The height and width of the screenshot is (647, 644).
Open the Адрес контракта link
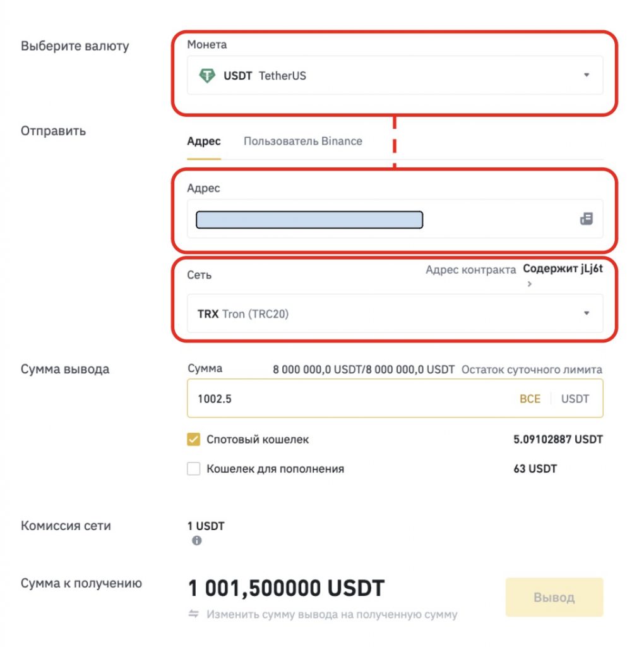pyautogui.click(x=470, y=270)
